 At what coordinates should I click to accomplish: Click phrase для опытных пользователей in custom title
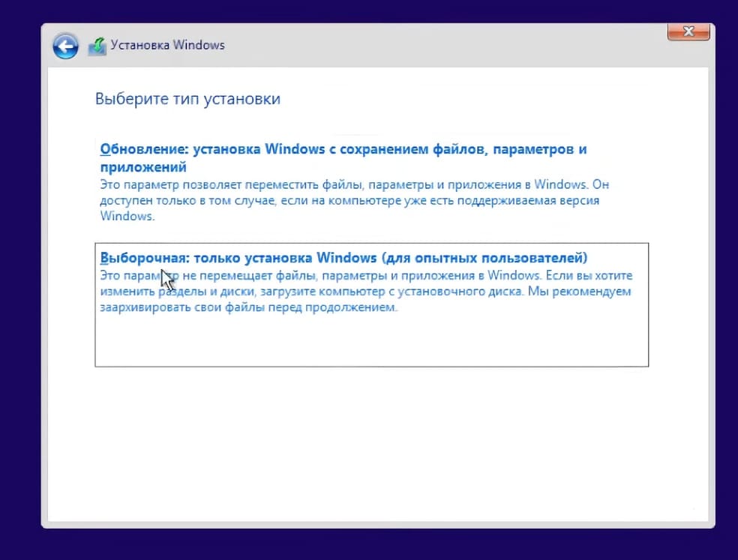[484, 258]
